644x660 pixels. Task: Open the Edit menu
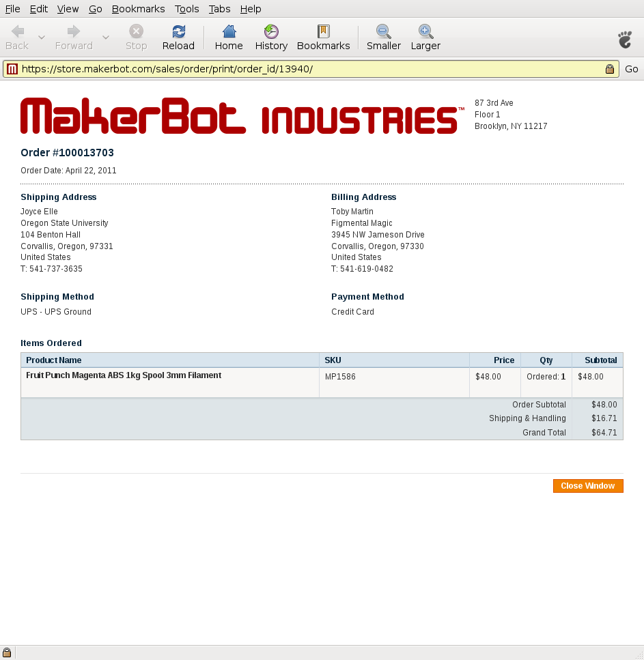pyautogui.click(x=39, y=9)
